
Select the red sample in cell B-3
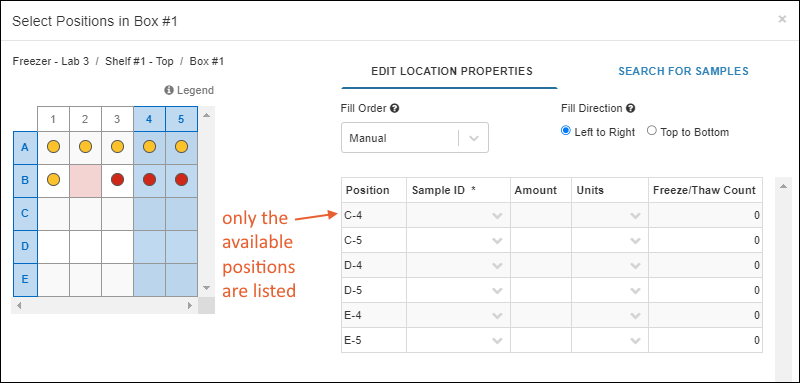click(117, 180)
